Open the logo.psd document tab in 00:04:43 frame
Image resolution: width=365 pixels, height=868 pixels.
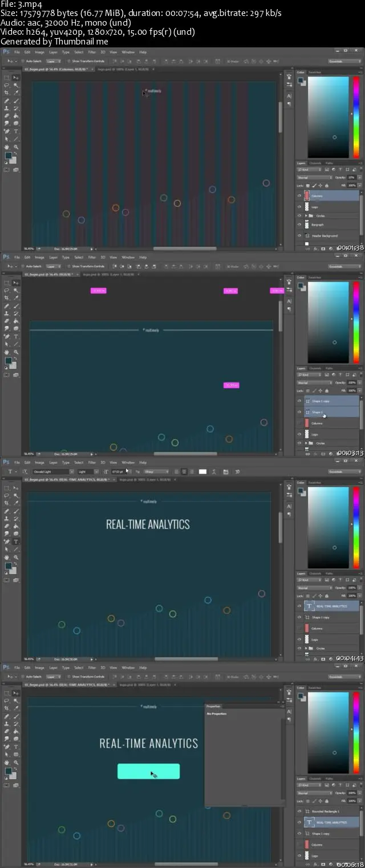point(144,480)
